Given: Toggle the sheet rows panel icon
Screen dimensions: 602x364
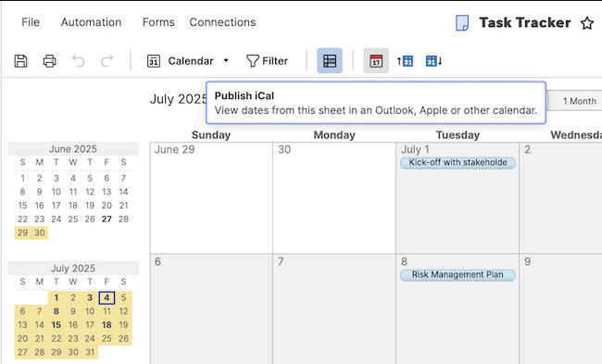Looking at the screenshot, I should 330,61.
